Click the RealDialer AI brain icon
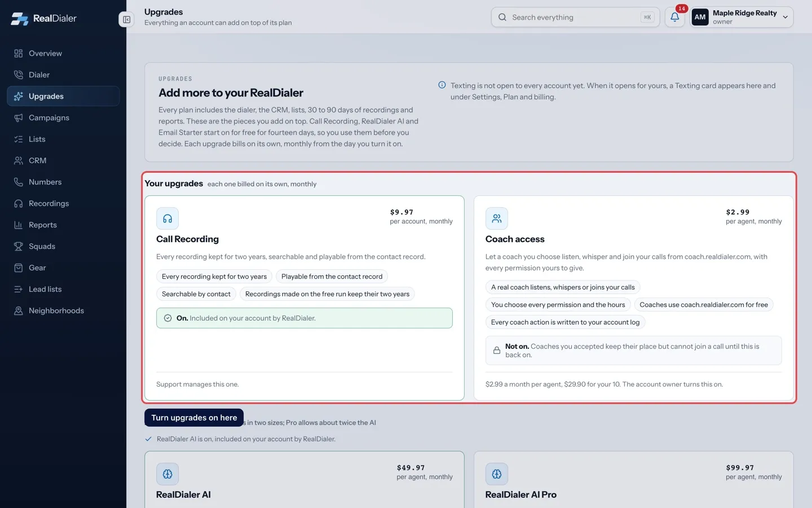 click(x=167, y=474)
